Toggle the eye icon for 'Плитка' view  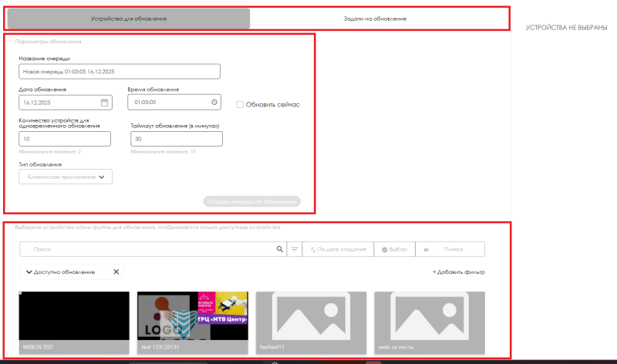426,249
